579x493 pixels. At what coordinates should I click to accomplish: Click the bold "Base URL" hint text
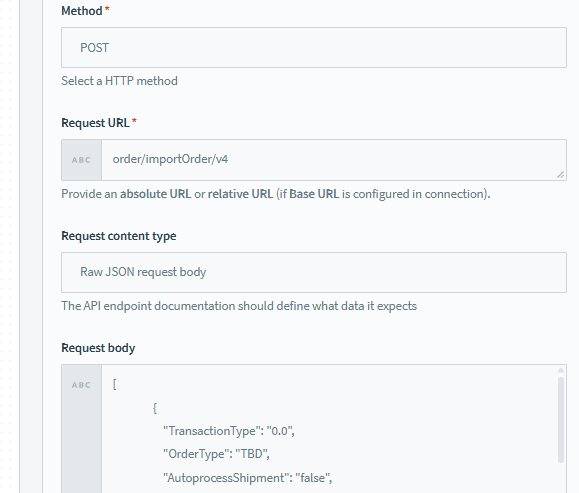(314, 194)
